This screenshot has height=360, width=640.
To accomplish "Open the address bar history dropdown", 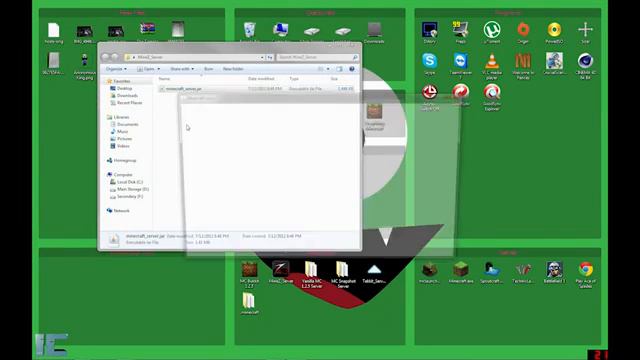I will pyautogui.click(x=262, y=58).
